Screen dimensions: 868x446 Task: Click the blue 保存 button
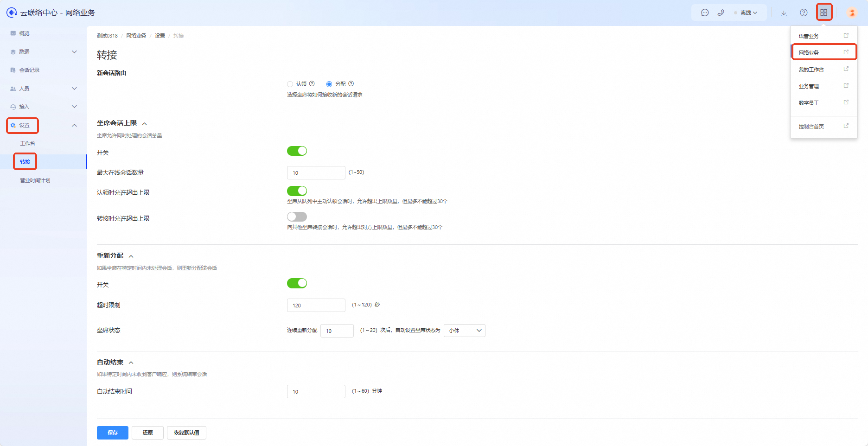(113, 433)
